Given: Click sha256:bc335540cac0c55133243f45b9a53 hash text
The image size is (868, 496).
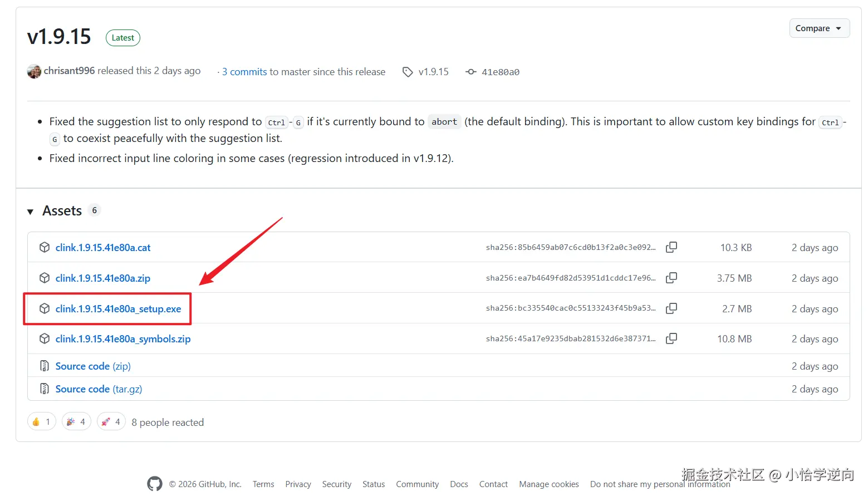Looking at the screenshot, I should (x=571, y=308).
